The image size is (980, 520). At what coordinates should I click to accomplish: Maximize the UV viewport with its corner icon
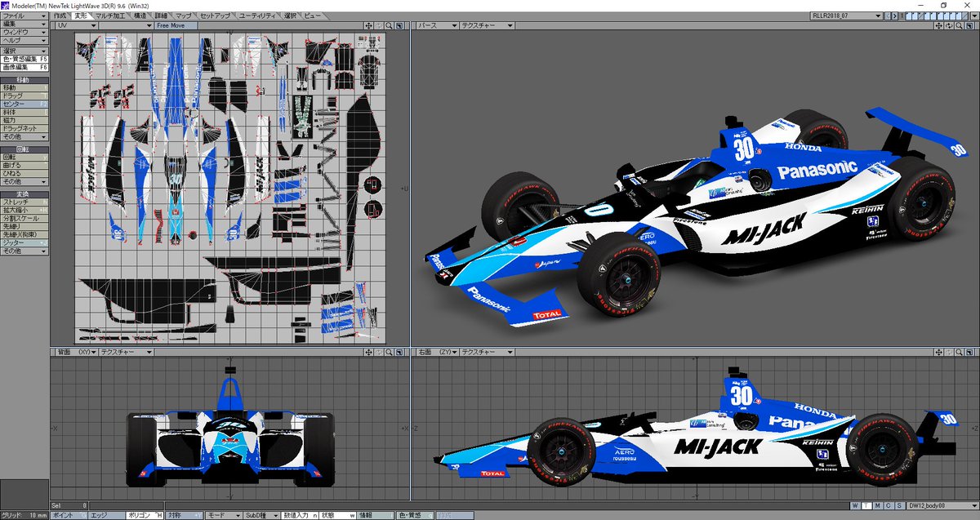click(x=401, y=25)
